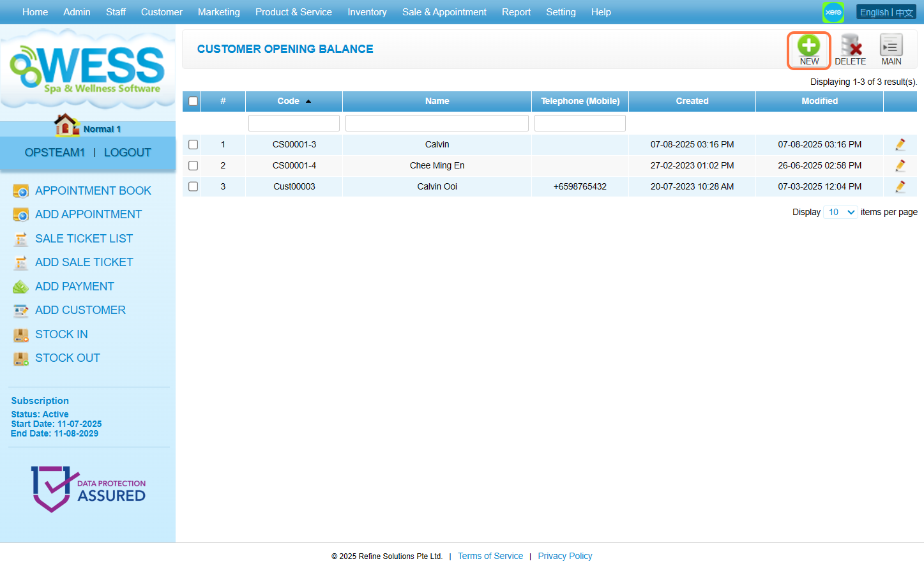924x582 pixels.
Task: Click the Xero integration icon
Action: click(833, 12)
